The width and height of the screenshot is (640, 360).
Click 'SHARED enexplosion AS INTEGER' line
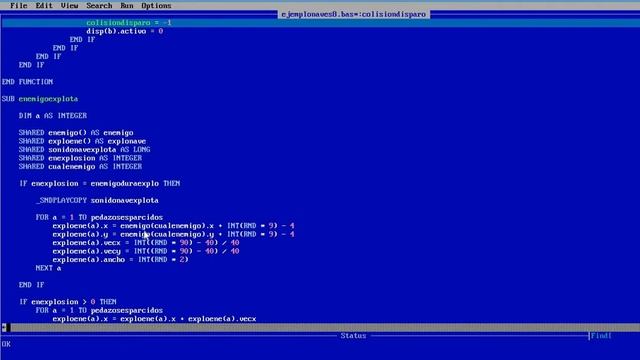pos(80,158)
